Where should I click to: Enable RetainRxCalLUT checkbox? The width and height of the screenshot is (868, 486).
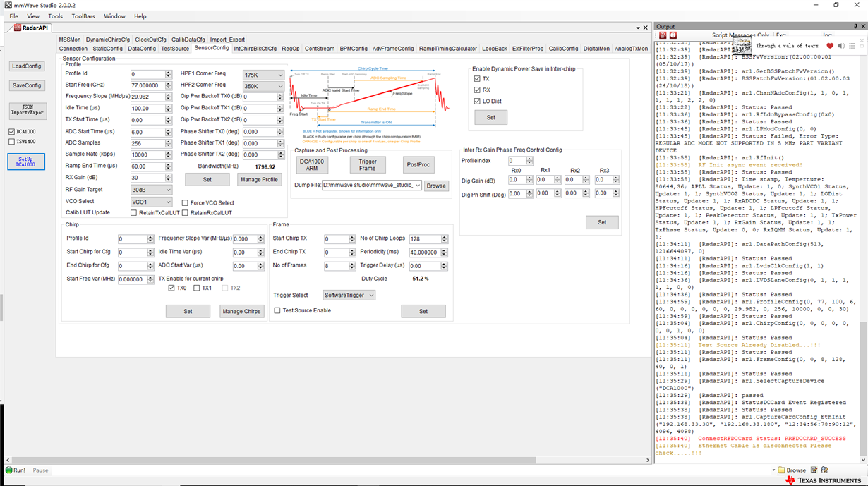click(x=185, y=213)
